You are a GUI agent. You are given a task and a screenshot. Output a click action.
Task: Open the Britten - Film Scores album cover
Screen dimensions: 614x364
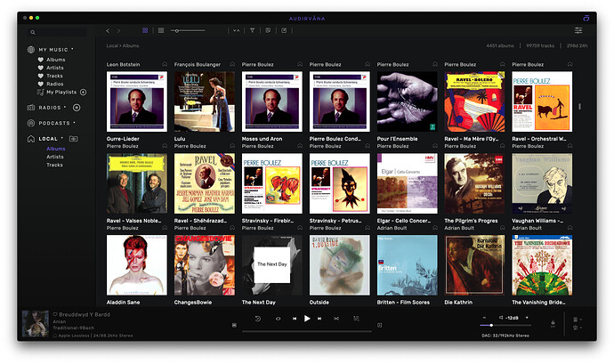point(407,265)
